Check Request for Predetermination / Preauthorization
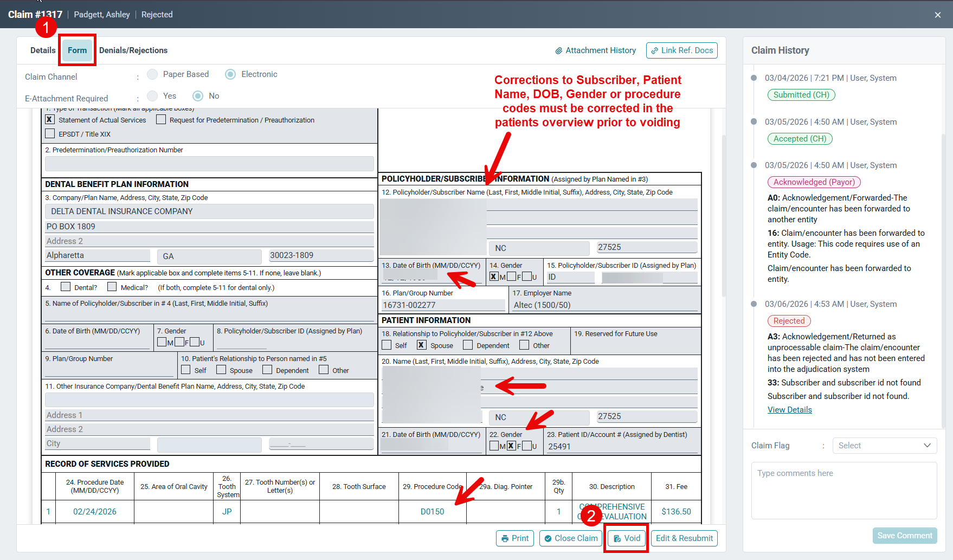 click(161, 120)
